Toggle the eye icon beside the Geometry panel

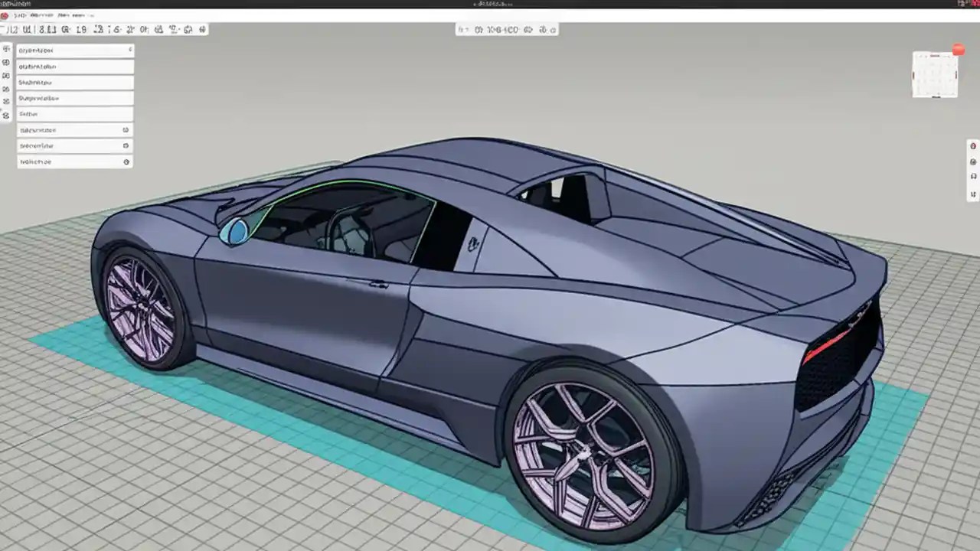point(127,145)
